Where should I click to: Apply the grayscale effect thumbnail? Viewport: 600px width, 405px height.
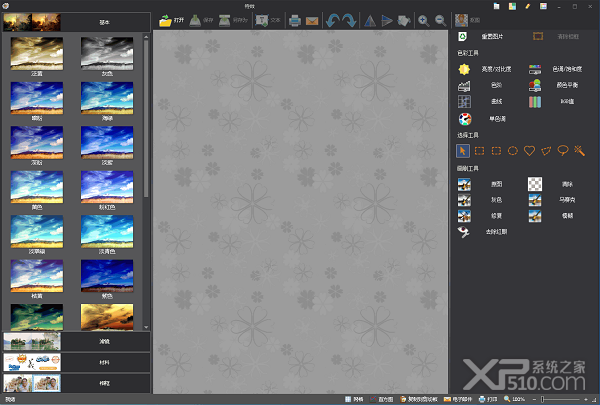click(107, 54)
